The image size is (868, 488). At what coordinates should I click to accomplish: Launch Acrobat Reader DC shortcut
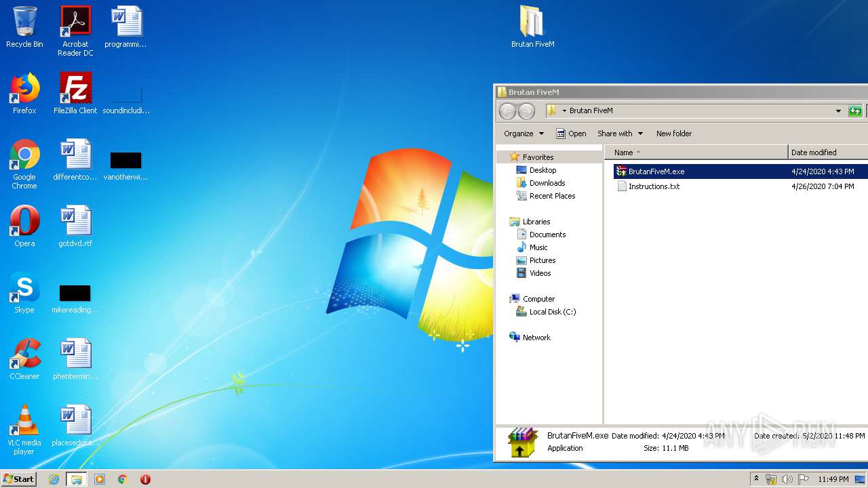(x=75, y=31)
